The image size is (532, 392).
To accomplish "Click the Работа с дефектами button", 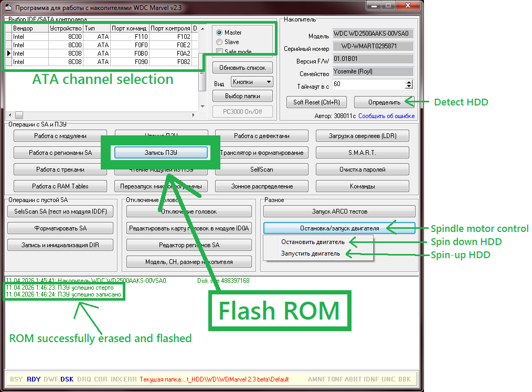I will (x=262, y=136).
